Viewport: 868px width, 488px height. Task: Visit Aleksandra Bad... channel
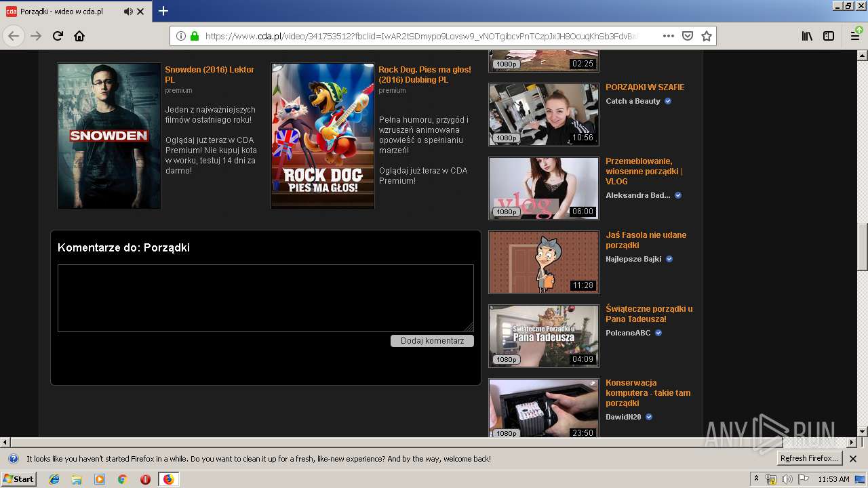[x=637, y=195]
